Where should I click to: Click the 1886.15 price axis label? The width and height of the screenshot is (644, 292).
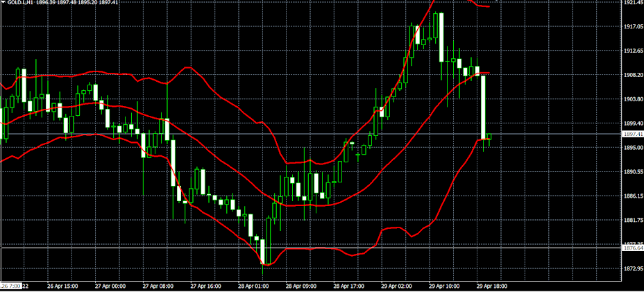pos(634,196)
